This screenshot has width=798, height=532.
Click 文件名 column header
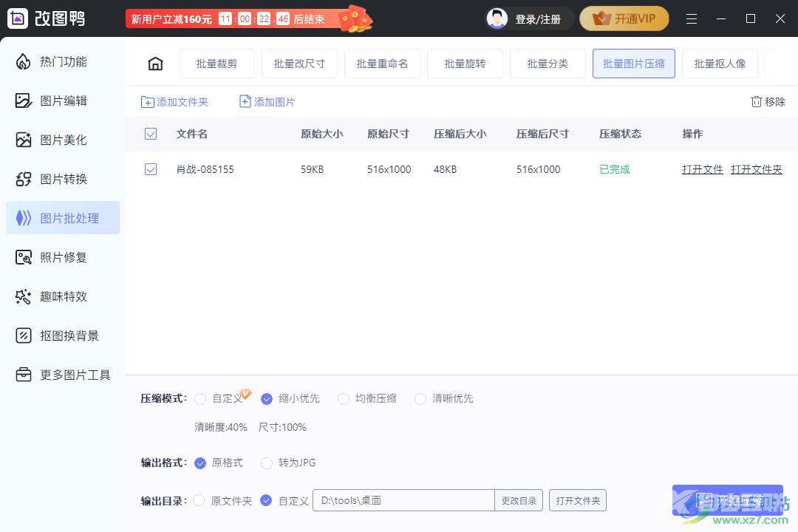point(192,134)
